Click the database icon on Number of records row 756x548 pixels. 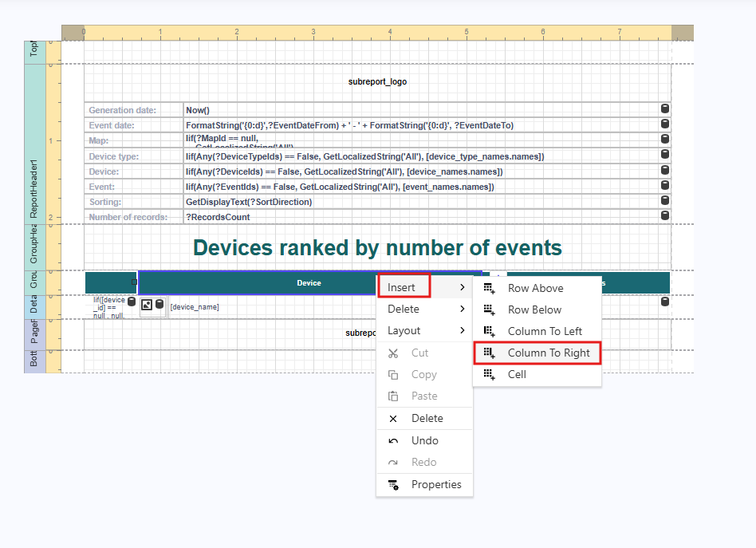(664, 216)
